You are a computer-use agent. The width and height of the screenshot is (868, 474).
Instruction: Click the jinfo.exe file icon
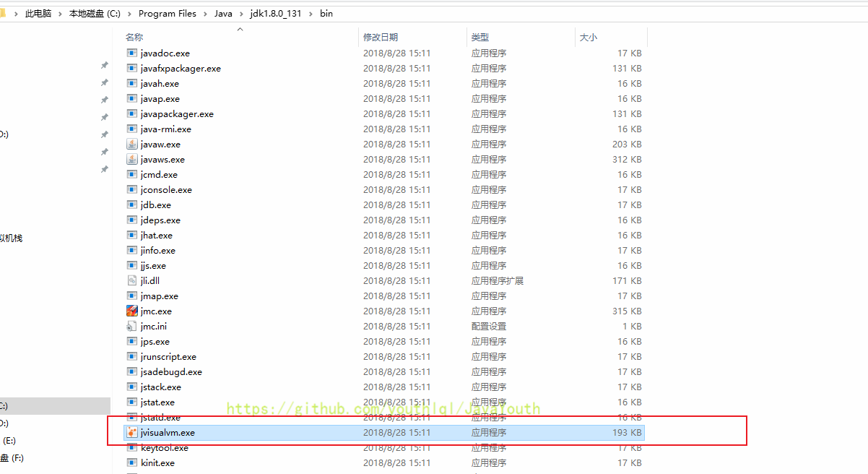(x=131, y=250)
